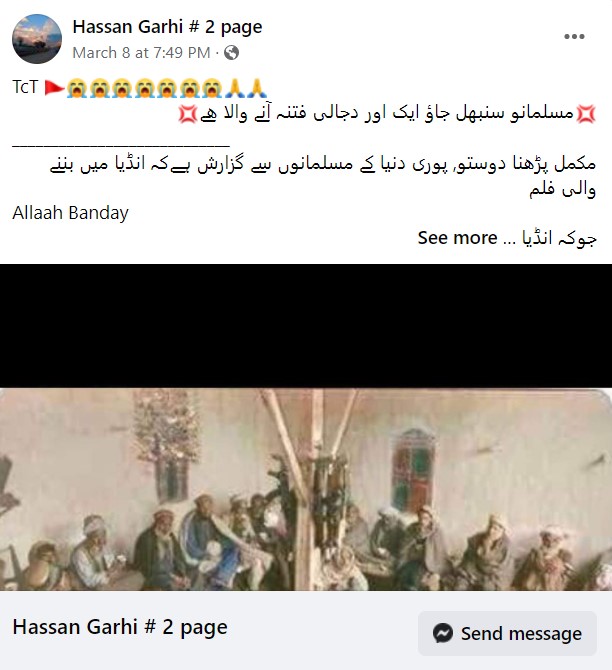This screenshot has width=612, height=670.
Task: Click the Allaah Banday text line
Action: [70, 212]
